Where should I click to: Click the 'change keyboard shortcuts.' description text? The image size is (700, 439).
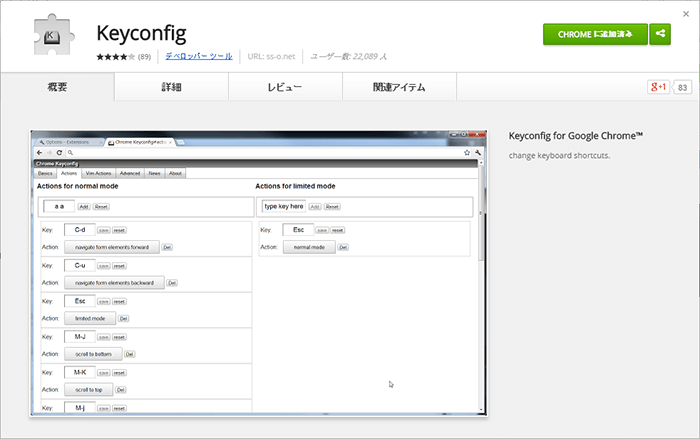point(559,155)
